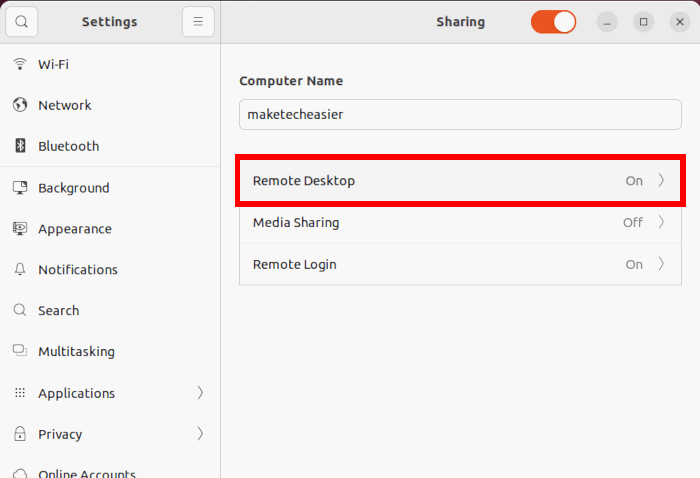The image size is (700, 478).
Task: Open the Settings hamburger menu
Action: [x=198, y=22]
